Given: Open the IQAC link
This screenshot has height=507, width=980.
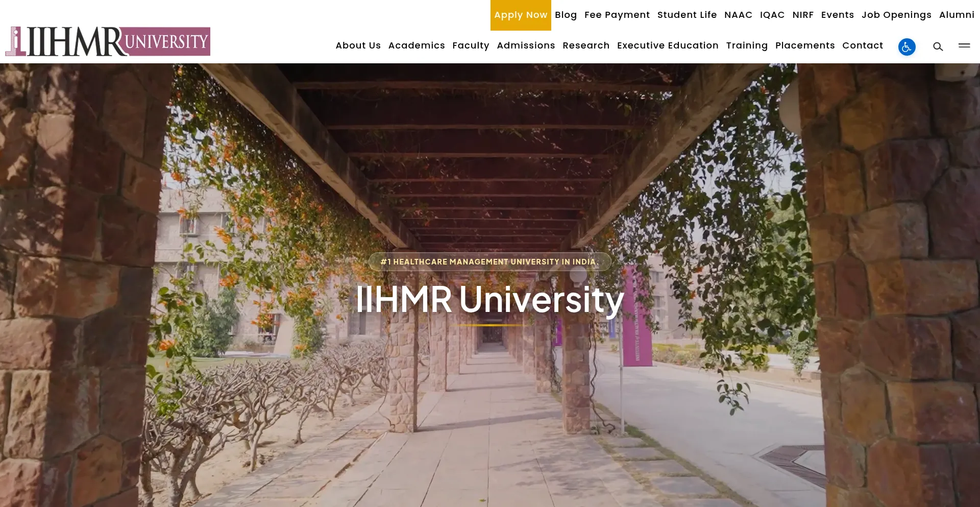Looking at the screenshot, I should (772, 15).
